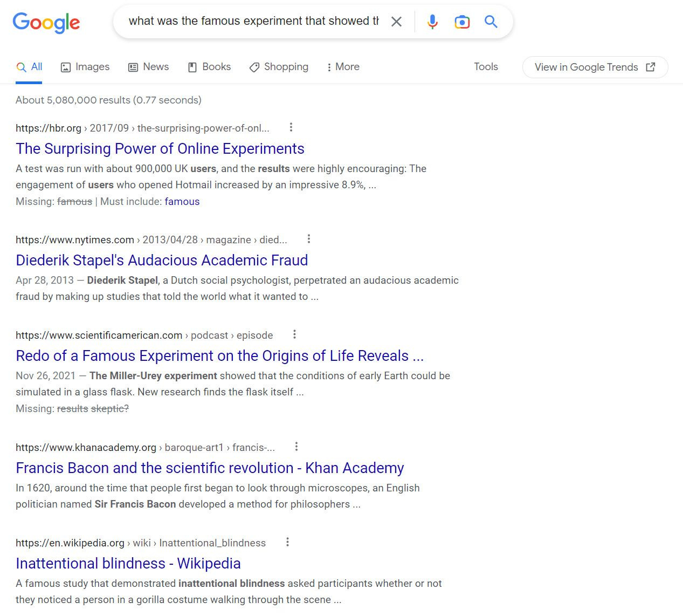The width and height of the screenshot is (683, 616).
Task: Open options menu for hbr.org result
Action: pyautogui.click(x=291, y=127)
